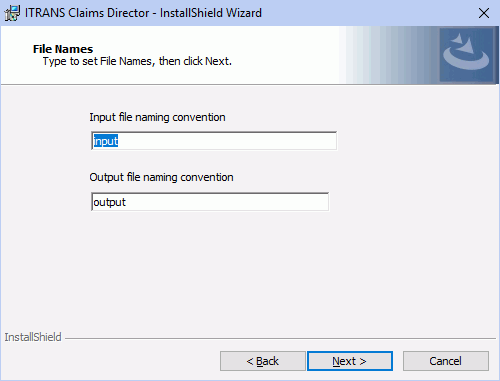The width and height of the screenshot is (500, 381).
Task: Click the 'output' text in second field
Action: (110, 202)
